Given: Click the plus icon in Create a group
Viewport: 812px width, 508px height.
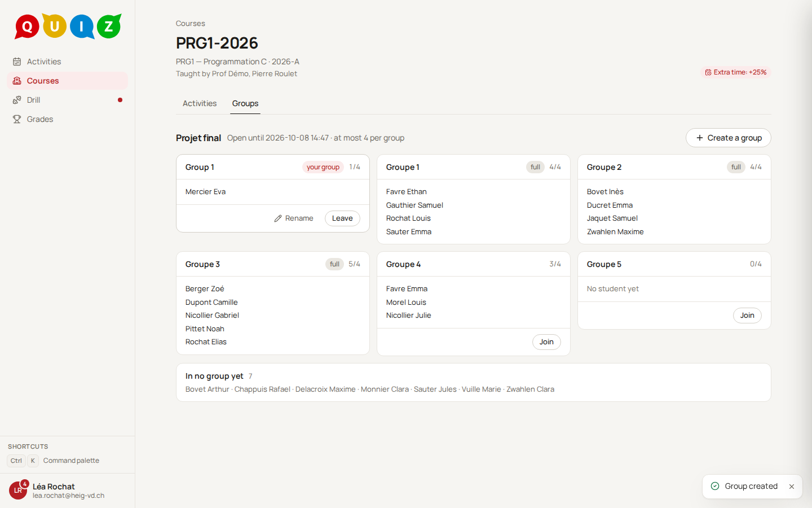Looking at the screenshot, I should (x=700, y=138).
